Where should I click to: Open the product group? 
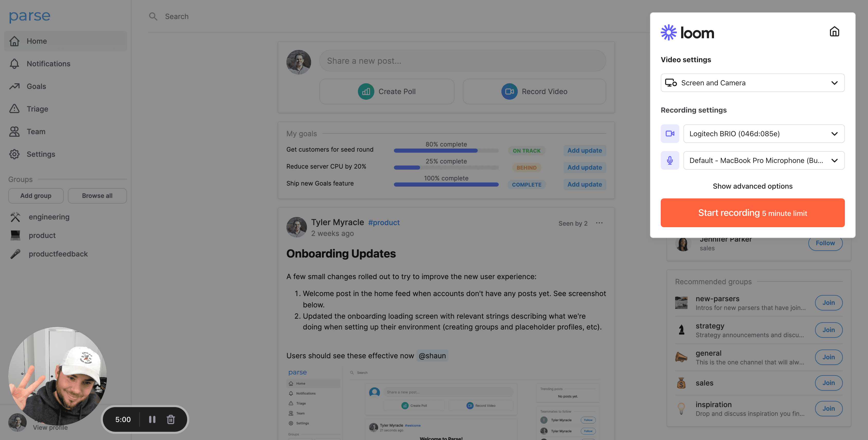point(42,235)
